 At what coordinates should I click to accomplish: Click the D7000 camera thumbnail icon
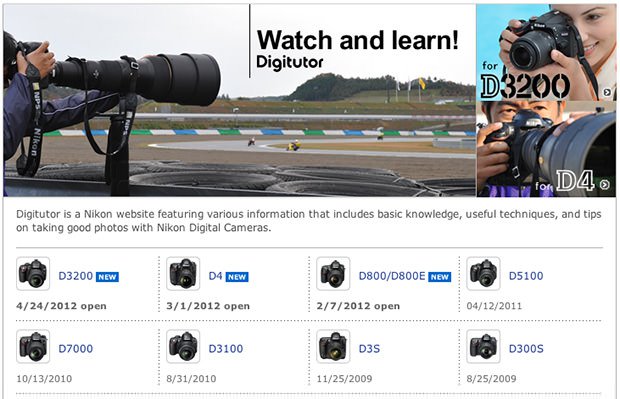(x=33, y=346)
